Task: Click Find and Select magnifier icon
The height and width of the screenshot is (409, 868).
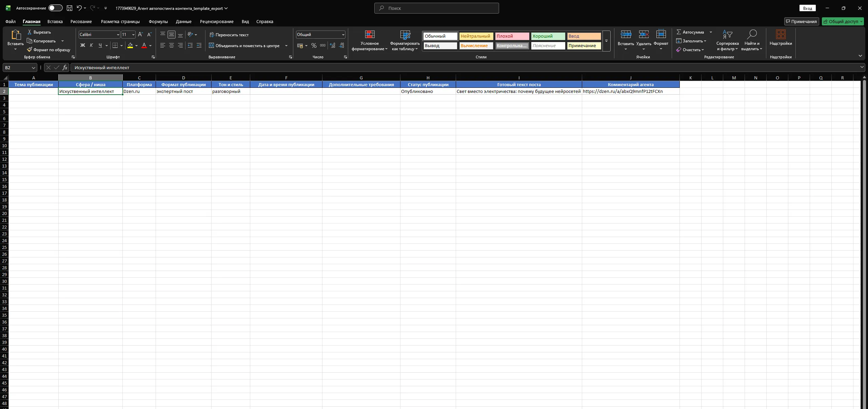Action: pyautogui.click(x=752, y=35)
